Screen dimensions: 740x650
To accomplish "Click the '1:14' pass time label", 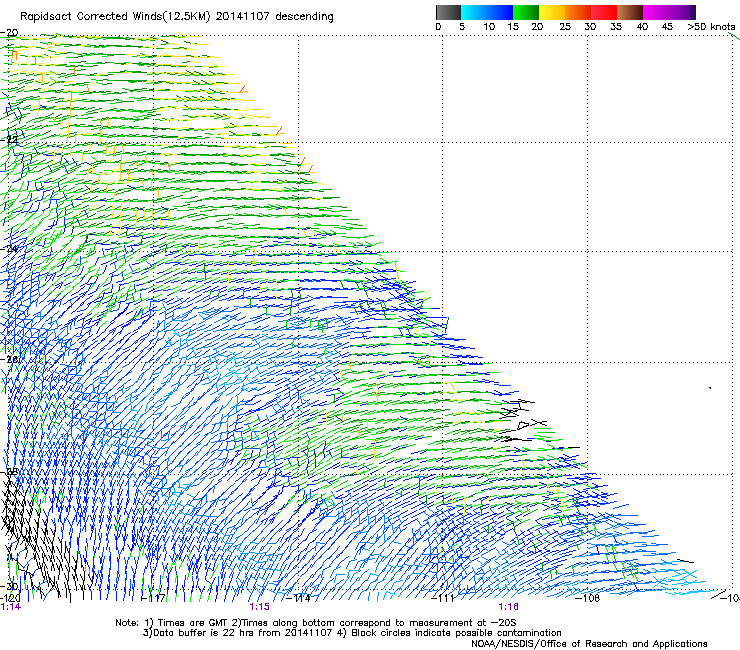I will pos(11,607).
